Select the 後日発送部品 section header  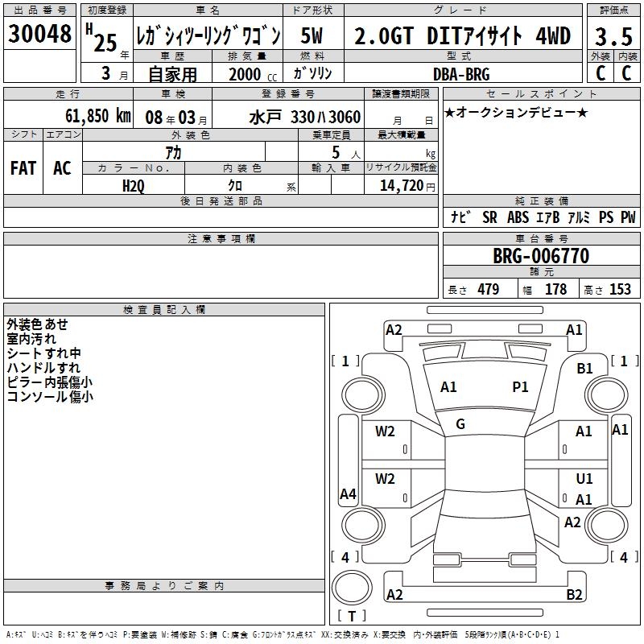(x=221, y=201)
